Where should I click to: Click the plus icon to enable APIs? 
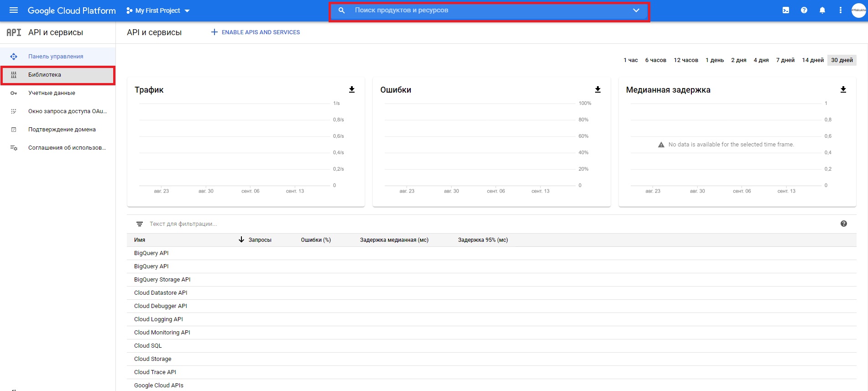214,32
